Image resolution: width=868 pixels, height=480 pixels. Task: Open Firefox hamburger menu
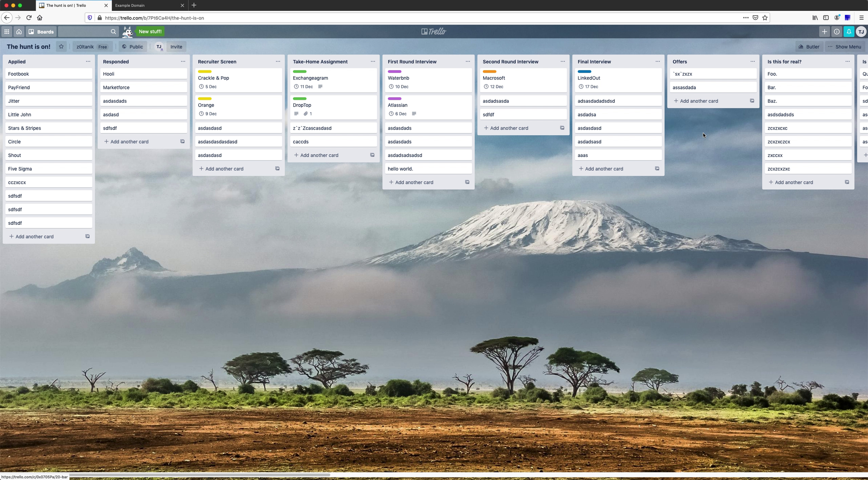pyautogui.click(x=861, y=18)
